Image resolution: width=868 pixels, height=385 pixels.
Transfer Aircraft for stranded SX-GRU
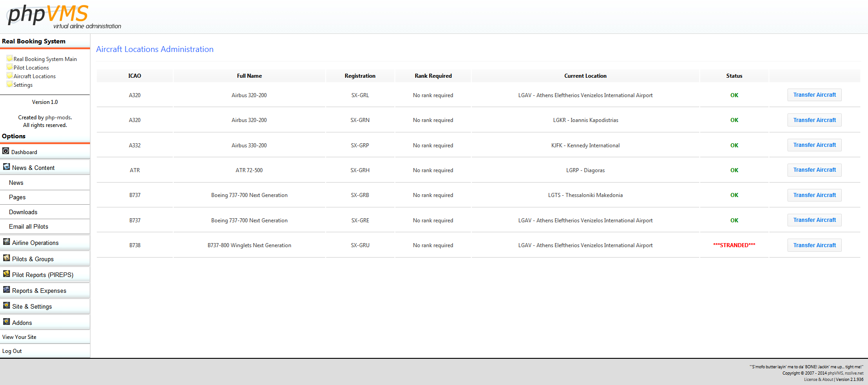815,245
